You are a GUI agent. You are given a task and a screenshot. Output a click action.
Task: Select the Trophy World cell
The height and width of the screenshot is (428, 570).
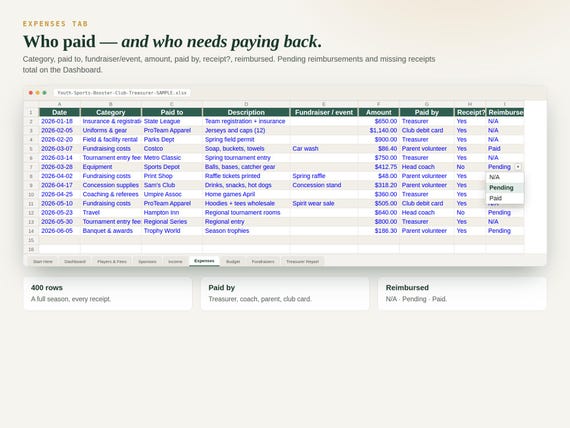click(x=172, y=231)
